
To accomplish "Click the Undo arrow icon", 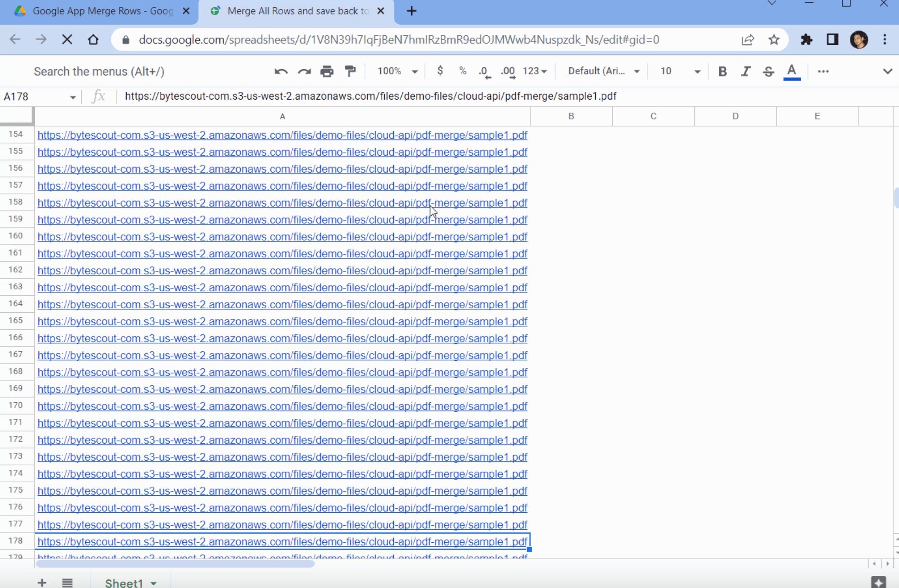I will tap(281, 71).
